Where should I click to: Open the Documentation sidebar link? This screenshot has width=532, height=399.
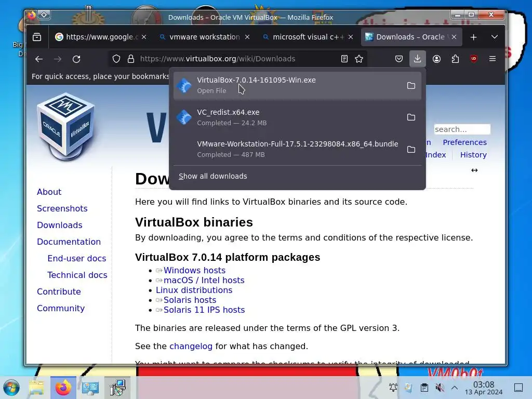69,242
